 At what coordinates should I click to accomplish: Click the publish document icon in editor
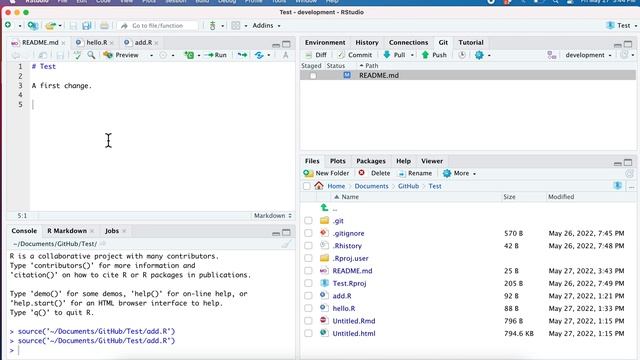coord(259,55)
